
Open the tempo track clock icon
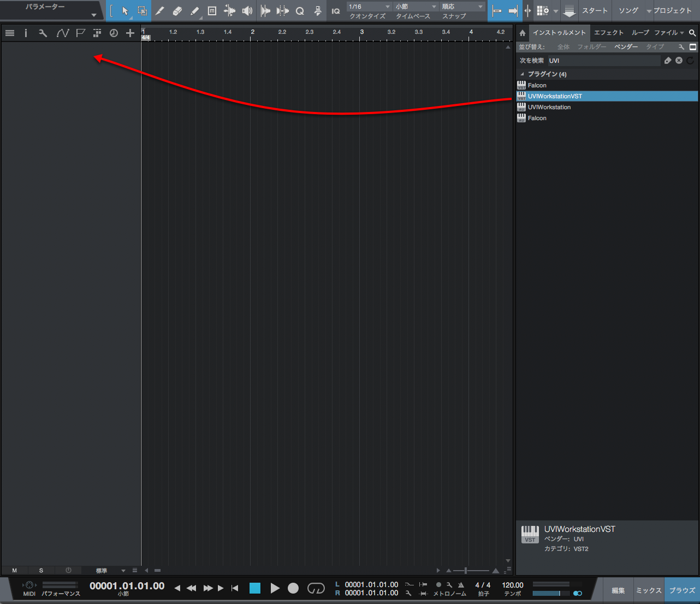click(x=114, y=33)
